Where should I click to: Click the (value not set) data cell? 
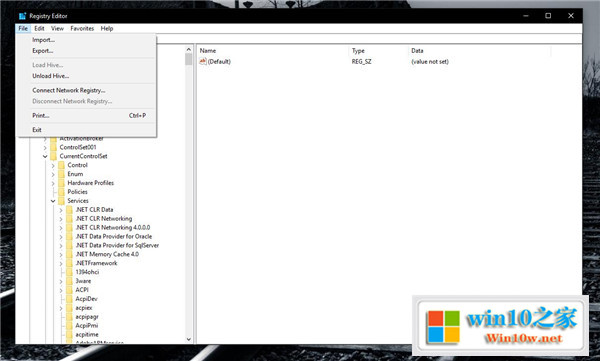click(430, 61)
